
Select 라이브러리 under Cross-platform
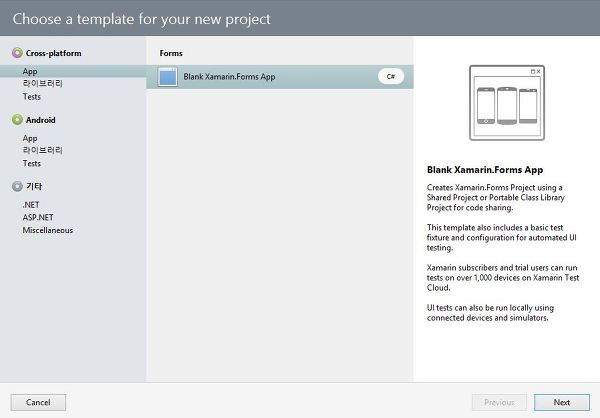(x=42, y=84)
